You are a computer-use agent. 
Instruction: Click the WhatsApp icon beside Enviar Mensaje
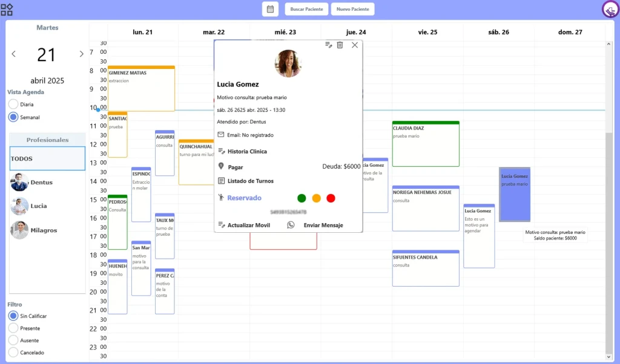pyautogui.click(x=291, y=225)
